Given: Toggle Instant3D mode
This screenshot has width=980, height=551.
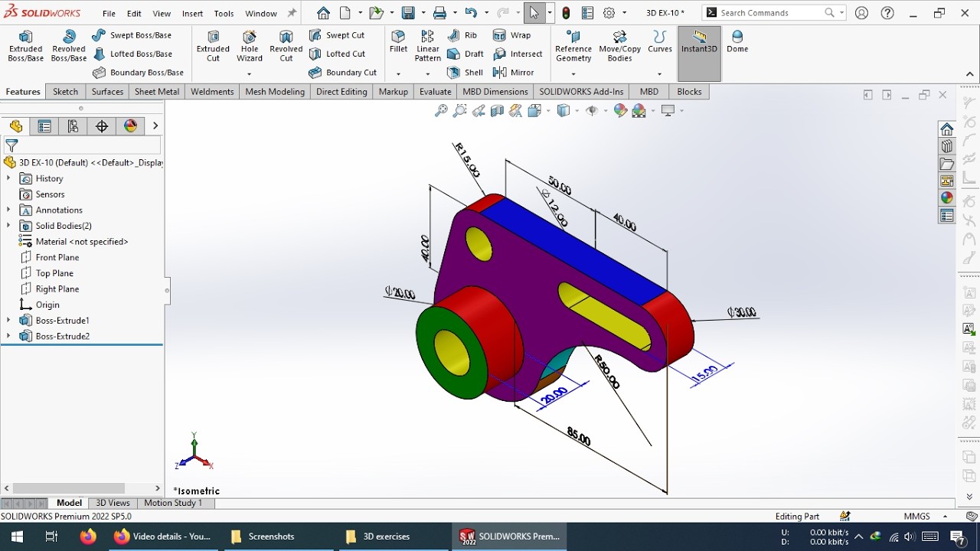Looking at the screenshot, I should (699, 54).
